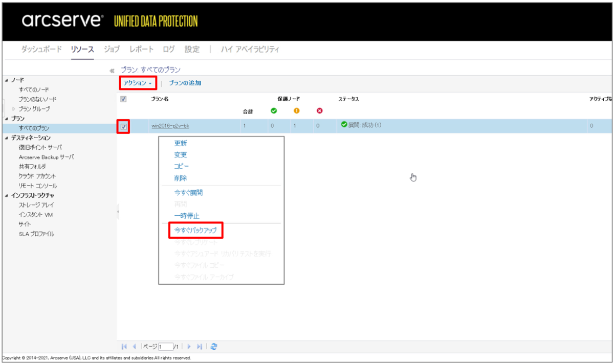
Task: Select すべてのノード in the tree
Action: click(x=34, y=89)
